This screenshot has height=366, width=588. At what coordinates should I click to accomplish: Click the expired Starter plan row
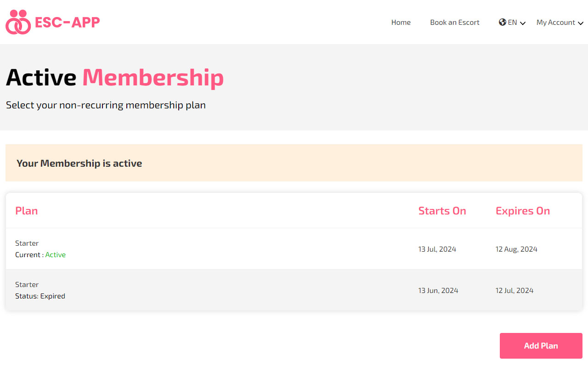[x=294, y=290]
